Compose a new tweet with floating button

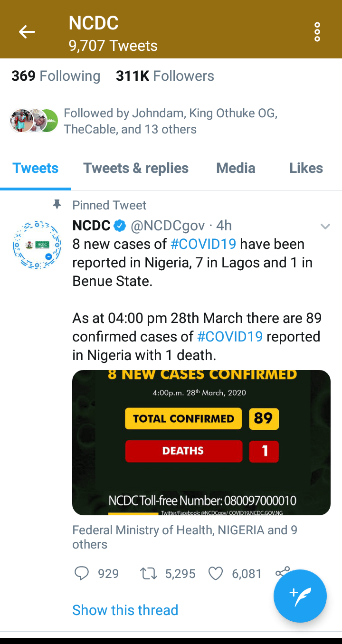(300, 596)
